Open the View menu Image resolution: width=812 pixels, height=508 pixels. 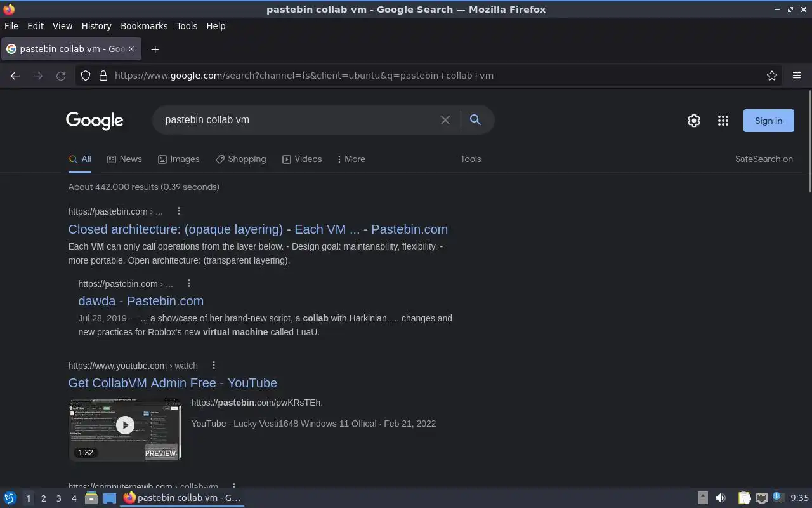point(62,26)
